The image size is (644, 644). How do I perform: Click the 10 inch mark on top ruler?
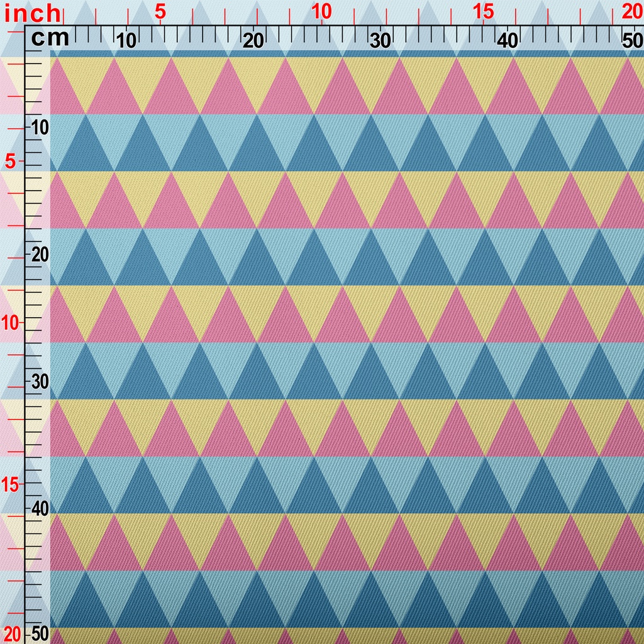[x=321, y=11]
